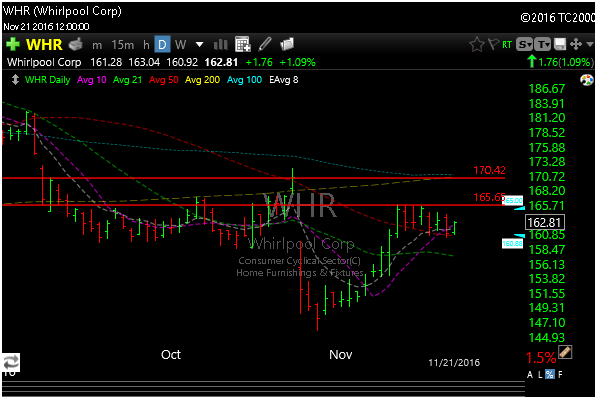Image resolution: width=595 pixels, height=397 pixels.
Task: Click the 165.65 red horizontal line label
Action: click(x=489, y=197)
